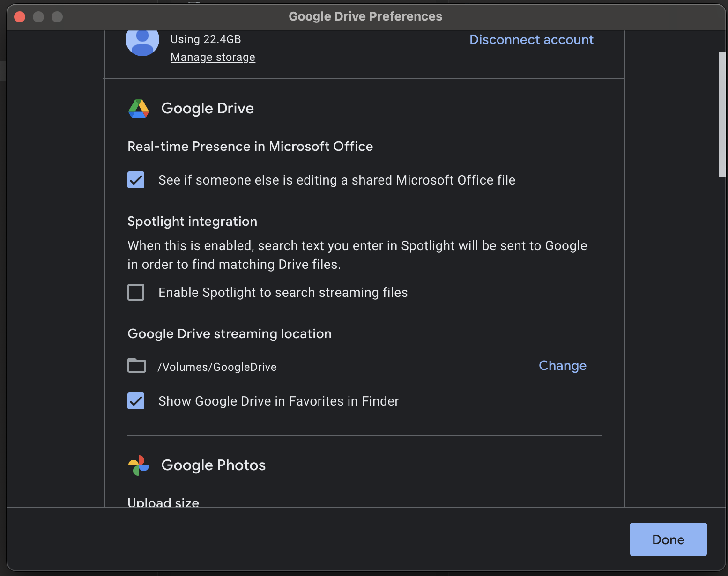Click the Google Drive Preferences title bar

[365, 16]
